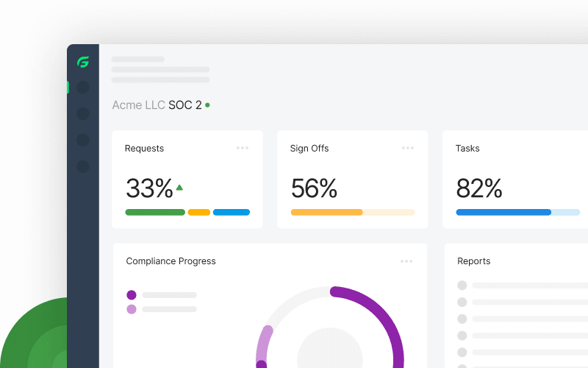This screenshot has height=368, width=588.
Task: Select the third gray circle in Reports list
Action: 462,319
